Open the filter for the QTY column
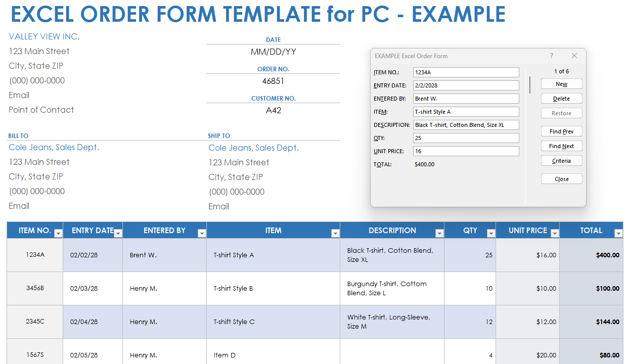Image resolution: width=629 pixels, height=364 pixels. [x=491, y=234]
